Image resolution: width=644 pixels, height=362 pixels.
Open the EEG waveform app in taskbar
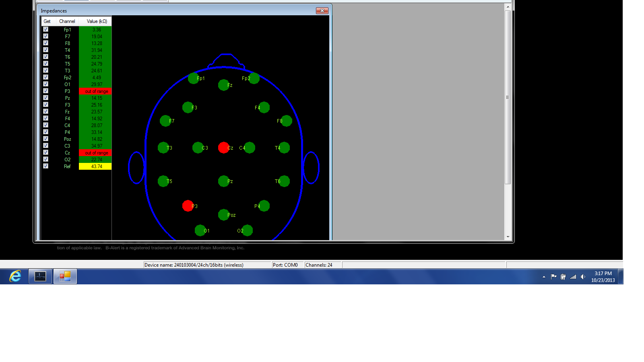(40, 276)
